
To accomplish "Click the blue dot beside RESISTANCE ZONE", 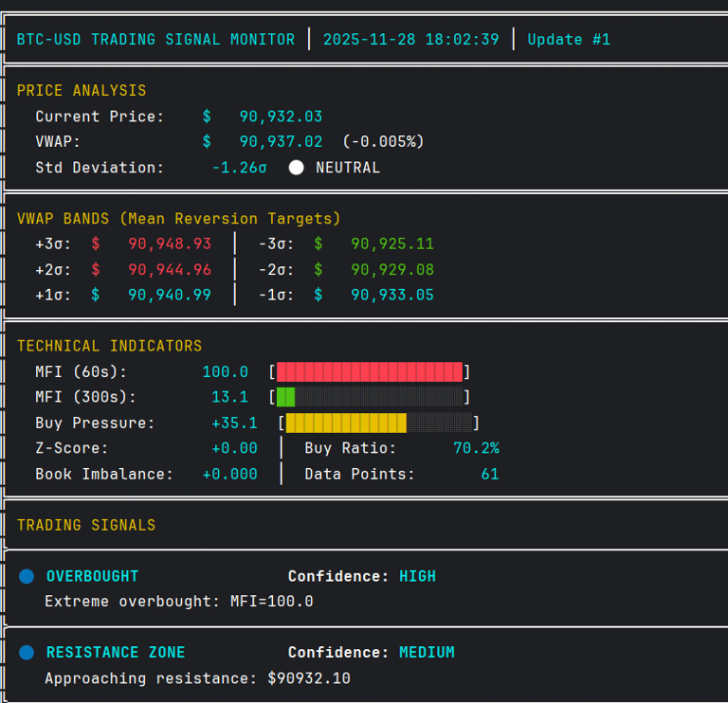I will coord(27,653).
